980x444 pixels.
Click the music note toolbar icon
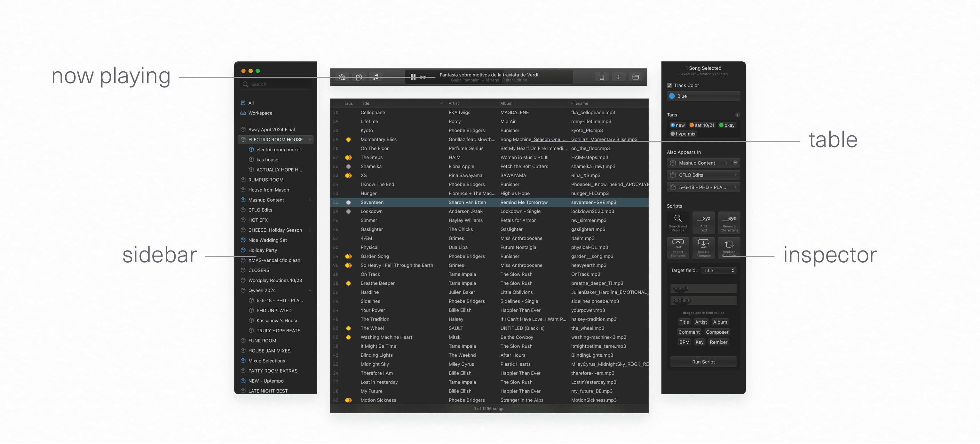coord(375,77)
